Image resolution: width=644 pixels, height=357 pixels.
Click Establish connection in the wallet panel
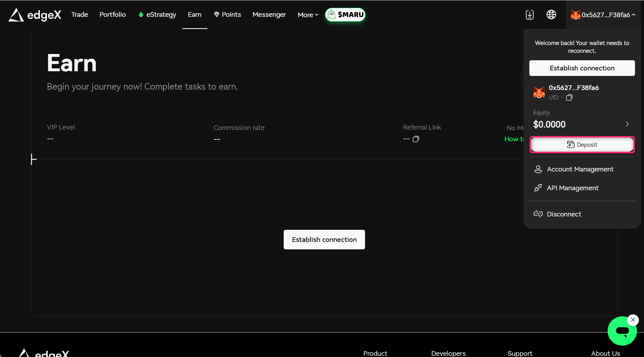click(582, 68)
